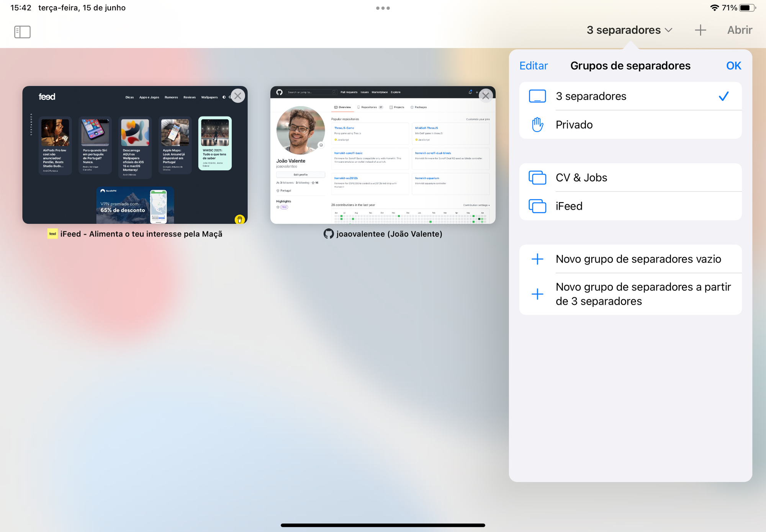Click the hand icon for Privado
766x532 pixels.
[537, 125]
